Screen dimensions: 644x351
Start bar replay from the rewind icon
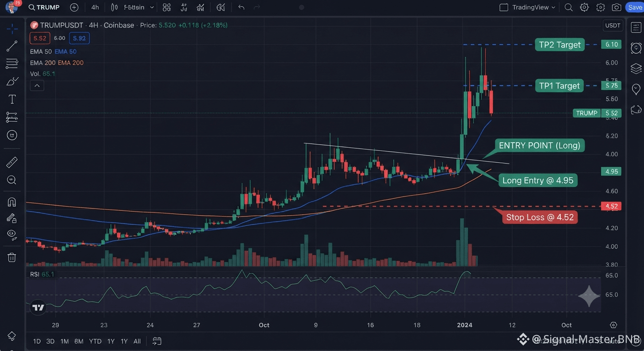click(x=221, y=7)
